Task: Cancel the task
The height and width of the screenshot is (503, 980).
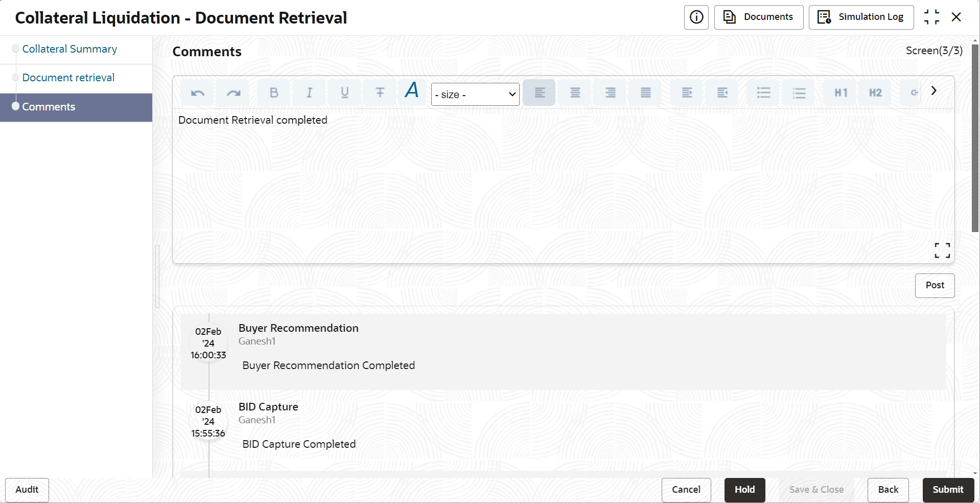Action: click(686, 490)
